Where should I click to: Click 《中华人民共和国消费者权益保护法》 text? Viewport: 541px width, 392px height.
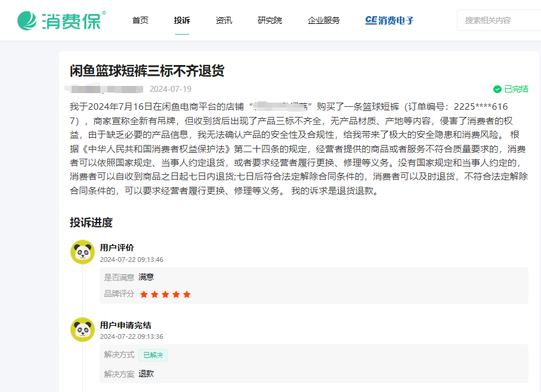pos(157,149)
